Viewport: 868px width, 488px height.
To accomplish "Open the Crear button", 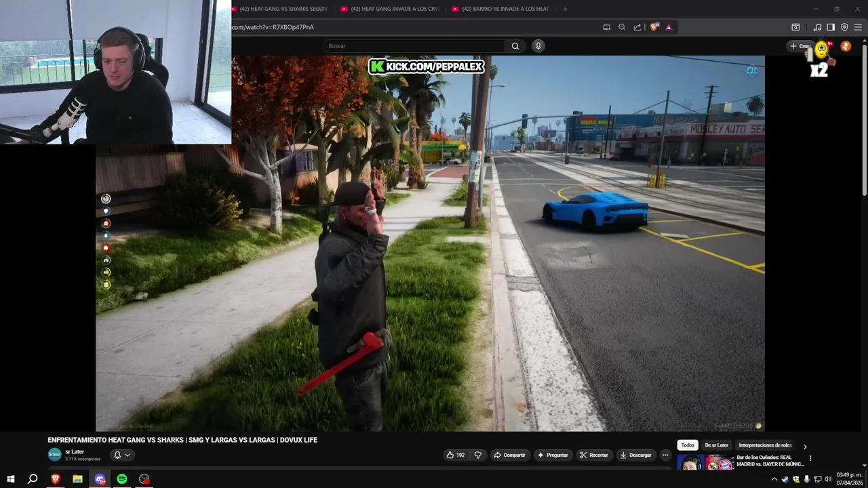I will (800, 46).
